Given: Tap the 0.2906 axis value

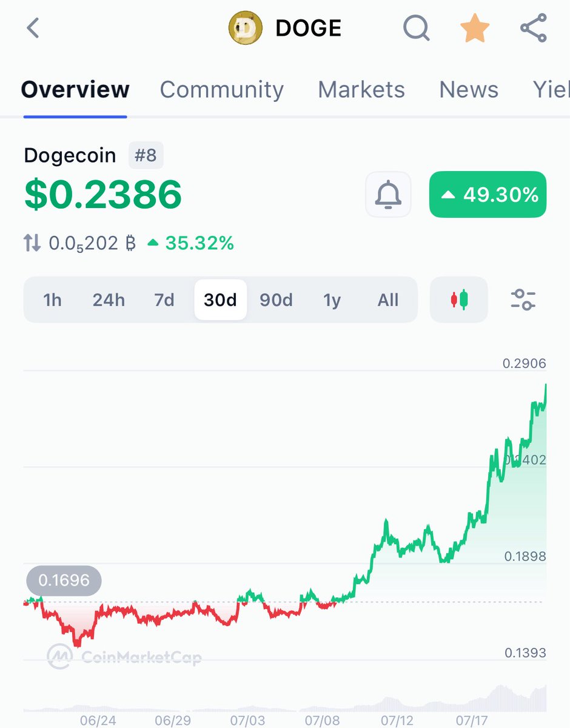Looking at the screenshot, I should [524, 363].
